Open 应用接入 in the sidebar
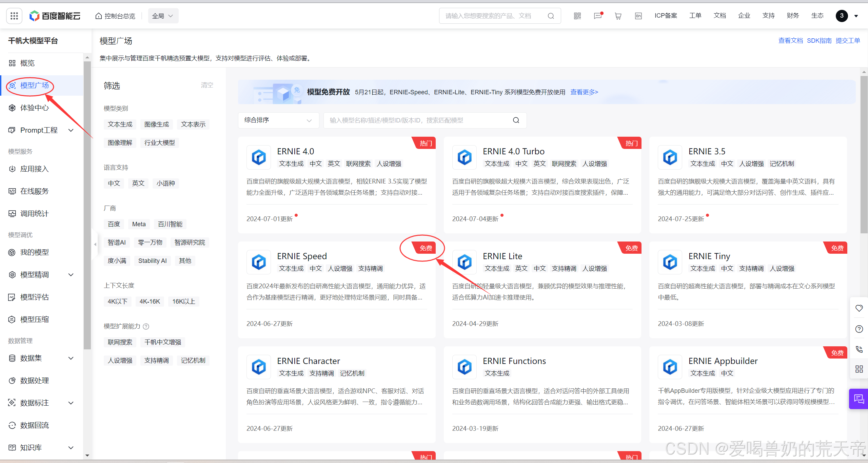 [x=35, y=169]
